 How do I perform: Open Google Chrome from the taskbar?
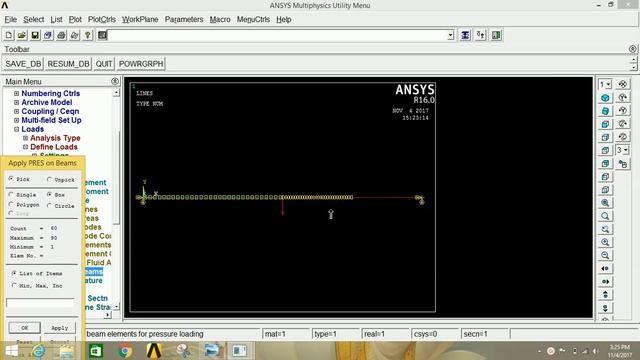point(125,351)
